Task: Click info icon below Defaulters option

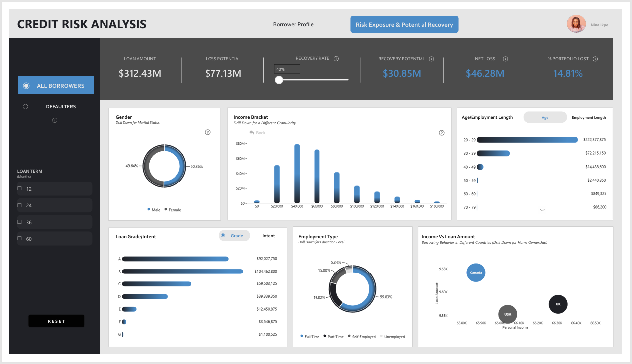Action: [x=55, y=120]
